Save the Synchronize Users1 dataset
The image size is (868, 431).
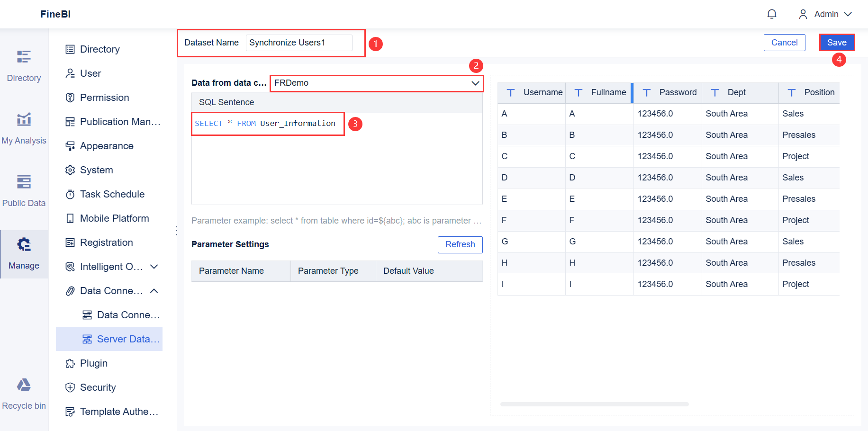point(836,42)
